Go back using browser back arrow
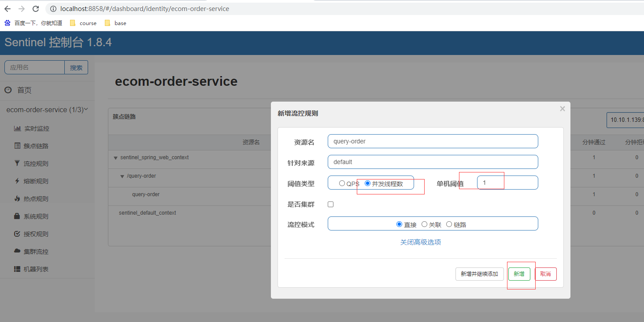The image size is (644, 322). click(7, 9)
